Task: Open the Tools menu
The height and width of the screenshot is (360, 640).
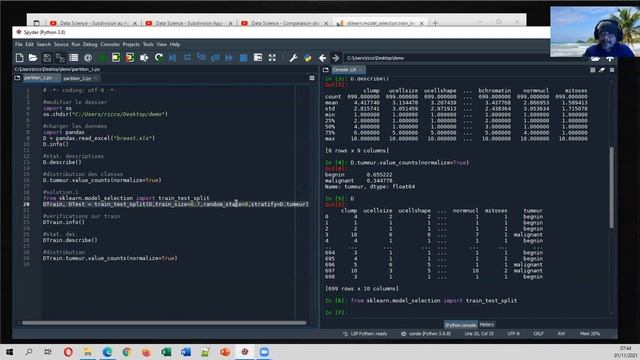Action: coord(148,44)
